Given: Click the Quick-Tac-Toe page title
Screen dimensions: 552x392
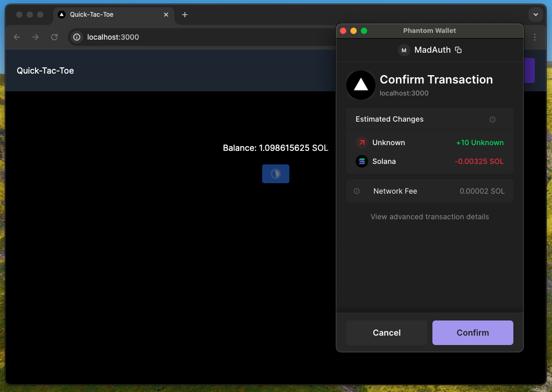Looking at the screenshot, I should (45, 71).
